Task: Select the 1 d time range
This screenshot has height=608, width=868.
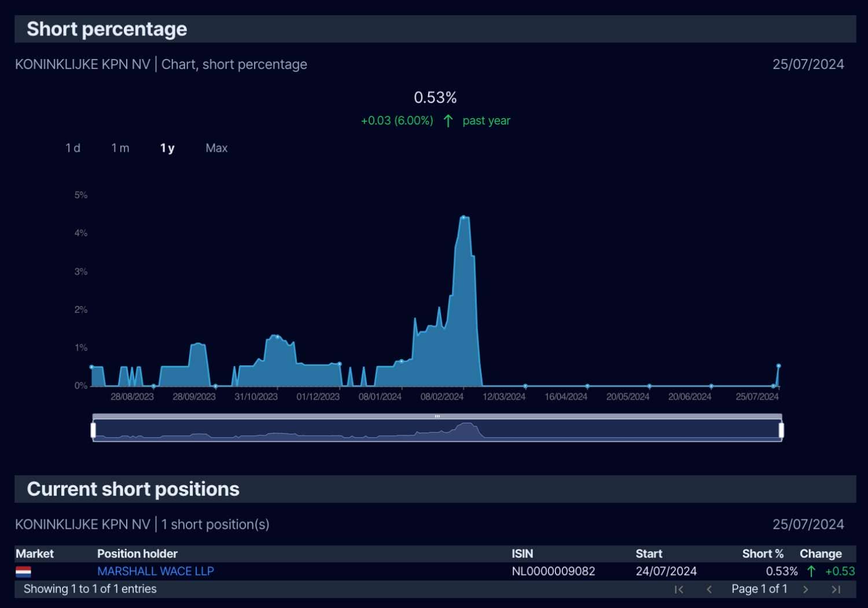Action: [x=73, y=148]
